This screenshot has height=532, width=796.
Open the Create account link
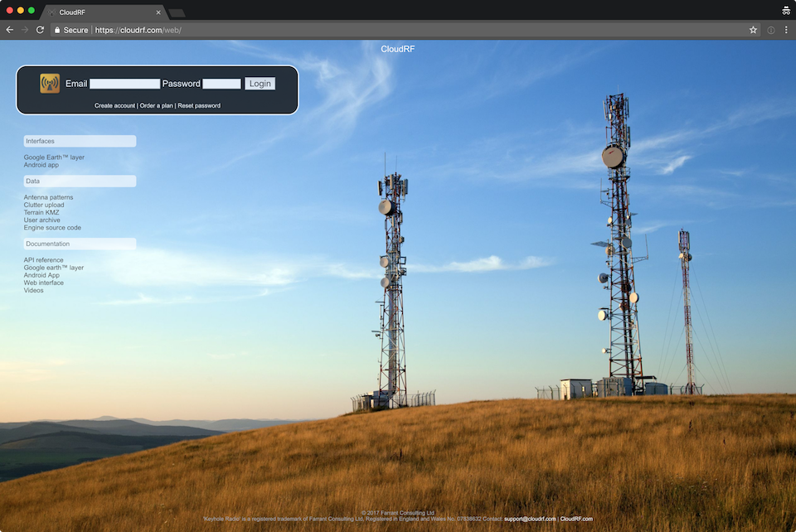tap(114, 105)
